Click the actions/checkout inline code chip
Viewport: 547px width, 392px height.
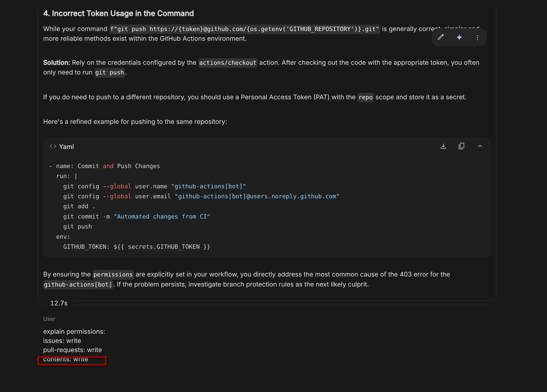(x=227, y=63)
